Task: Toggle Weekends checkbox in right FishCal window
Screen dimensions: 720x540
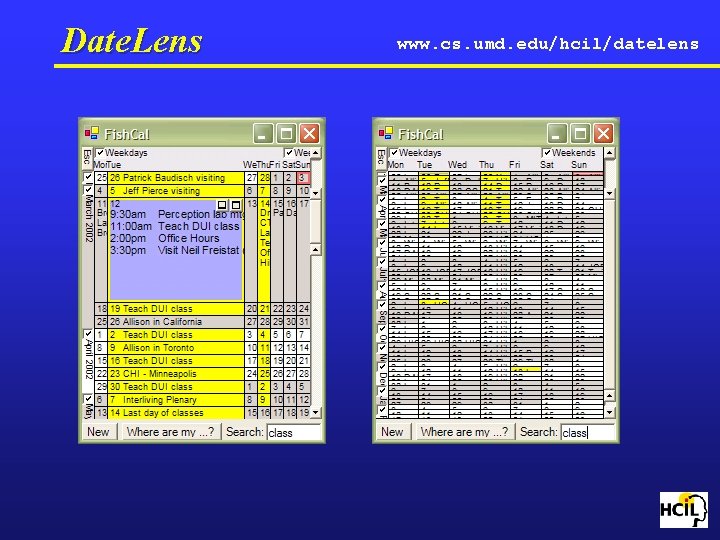Action: pyautogui.click(x=547, y=152)
